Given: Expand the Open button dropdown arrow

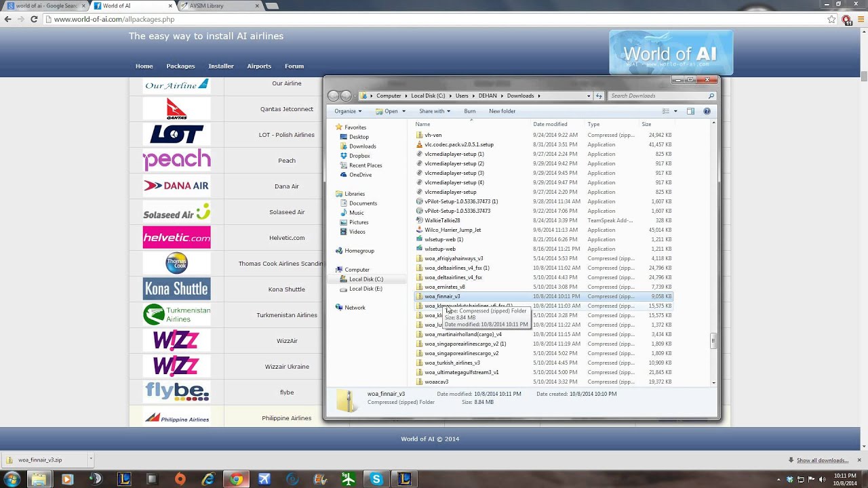Looking at the screenshot, I should pyautogui.click(x=403, y=111).
